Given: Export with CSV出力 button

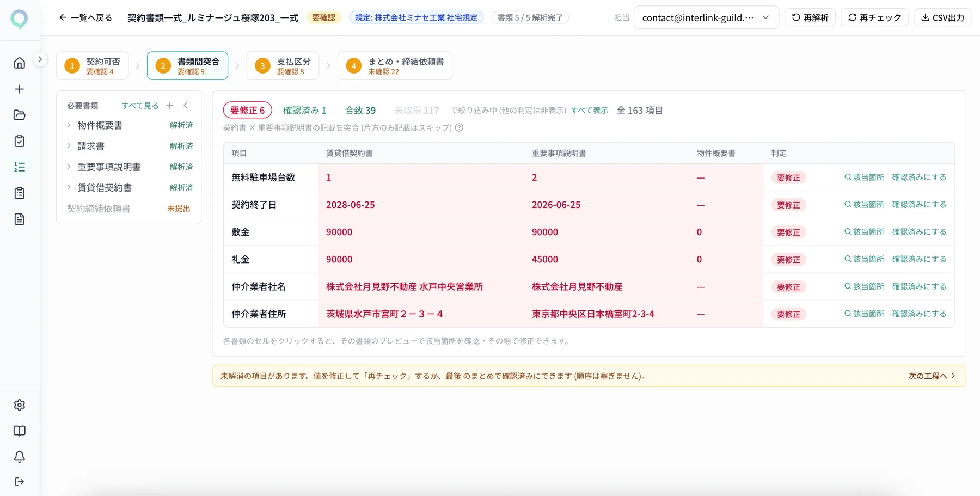Looking at the screenshot, I should (942, 17).
